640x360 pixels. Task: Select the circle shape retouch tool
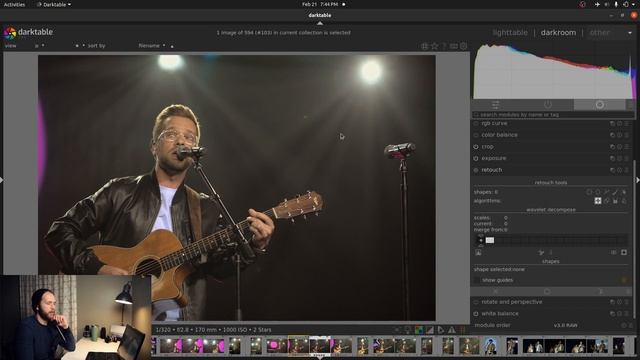click(x=589, y=192)
